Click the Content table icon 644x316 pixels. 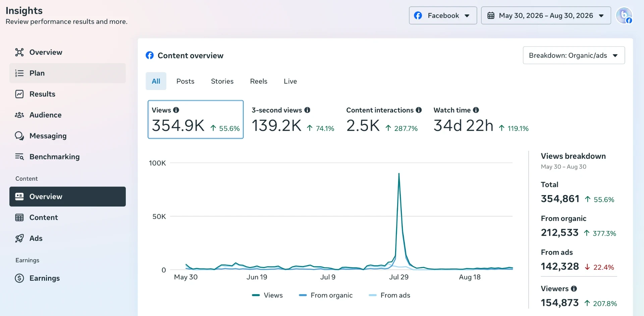click(x=19, y=217)
